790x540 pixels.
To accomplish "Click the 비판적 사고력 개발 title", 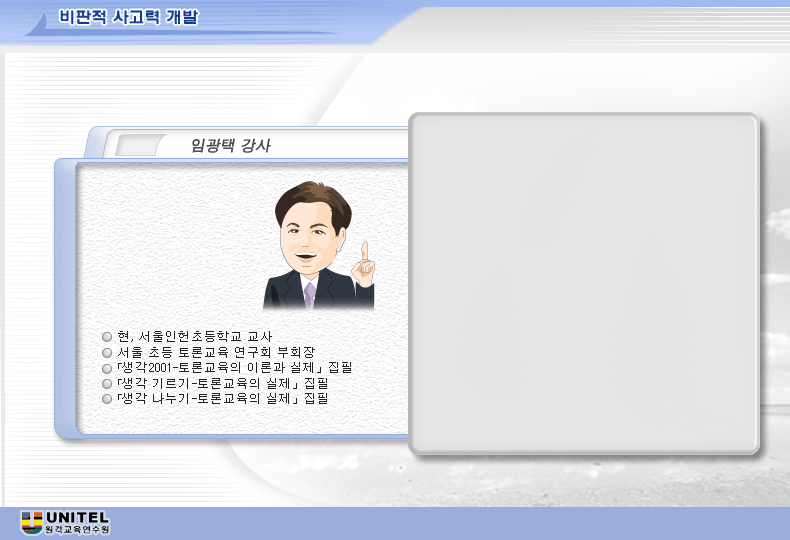I will click(128, 17).
